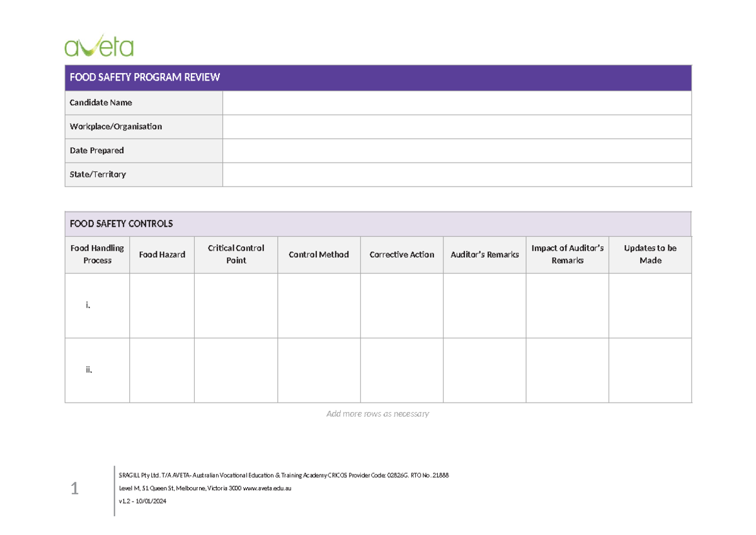Image resolution: width=756 pixels, height=535 pixels.
Task: Click the aveta logo
Action: click(99, 45)
